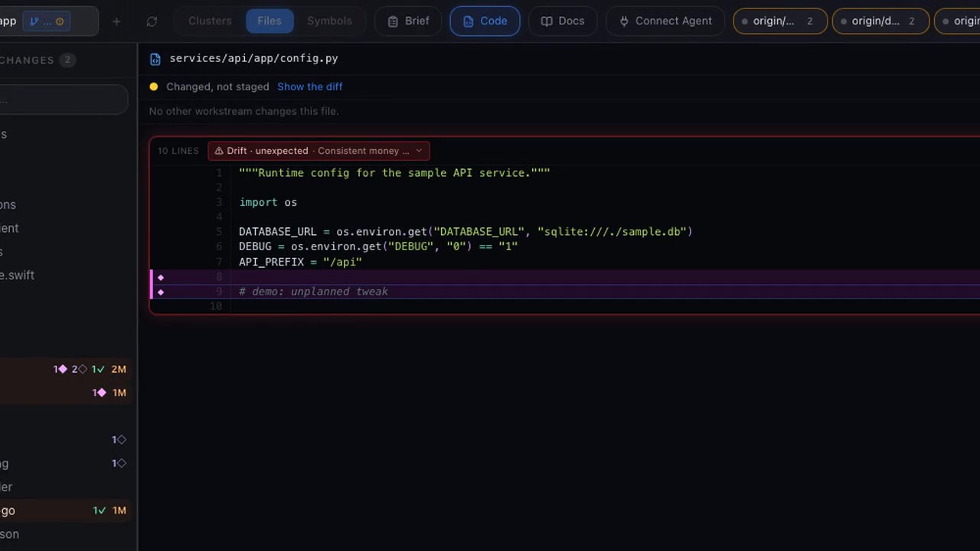The image size is (980, 551).
Task: Click the Show the diff link
Action: pos(310,87)
